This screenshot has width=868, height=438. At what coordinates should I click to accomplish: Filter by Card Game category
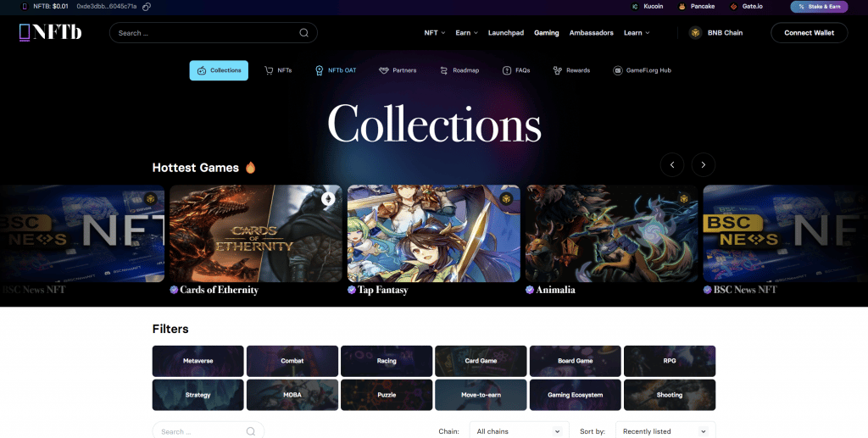[481, 361]
